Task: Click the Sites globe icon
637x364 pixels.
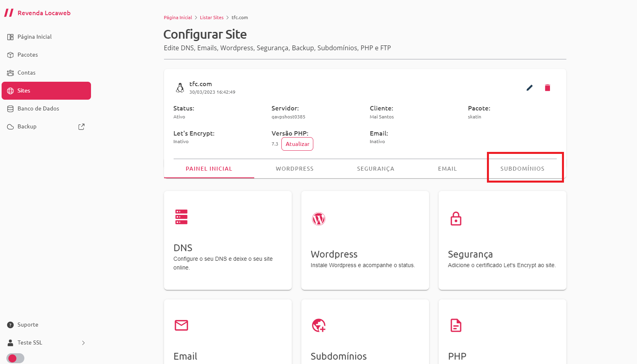Action: [x=10, y=91]
